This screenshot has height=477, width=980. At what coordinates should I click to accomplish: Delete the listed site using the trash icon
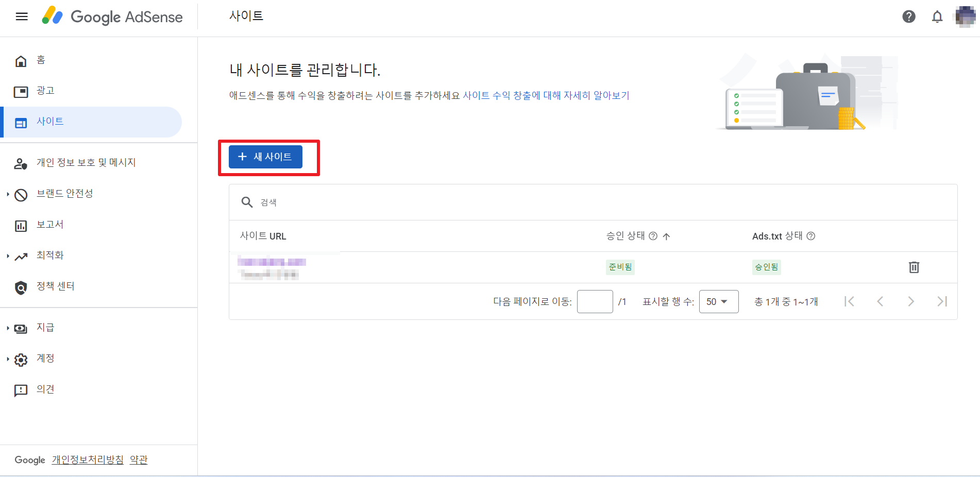[x=914, y=267]
